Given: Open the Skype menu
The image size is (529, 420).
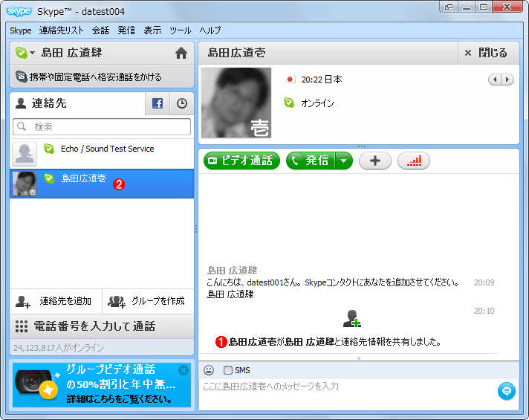Looking at the screenshot, I should pyautogui.click(x=21, y=30).
